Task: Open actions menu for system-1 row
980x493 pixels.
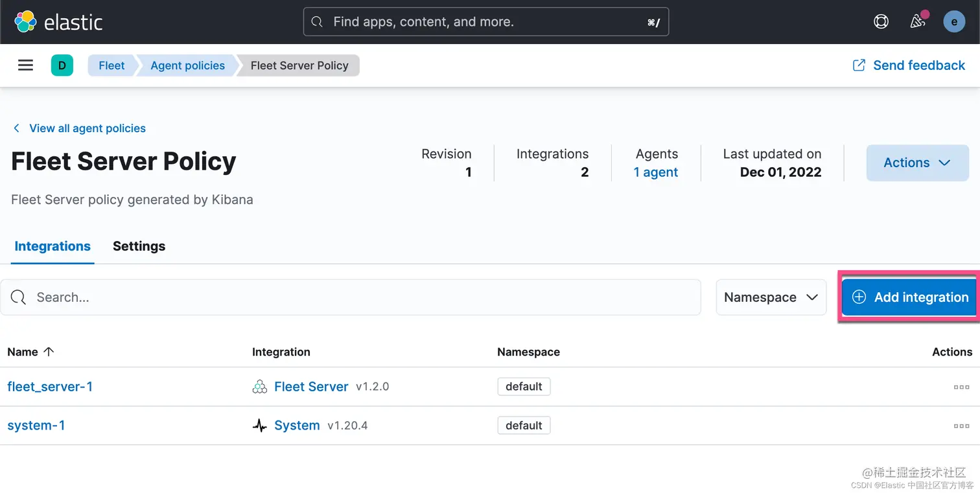Action: (961, 426)
